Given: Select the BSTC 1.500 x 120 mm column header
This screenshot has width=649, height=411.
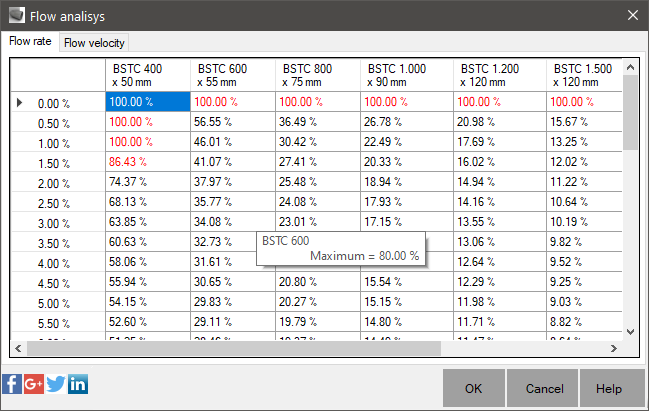Looking at the screenshot, I should [x=584, y=75].
